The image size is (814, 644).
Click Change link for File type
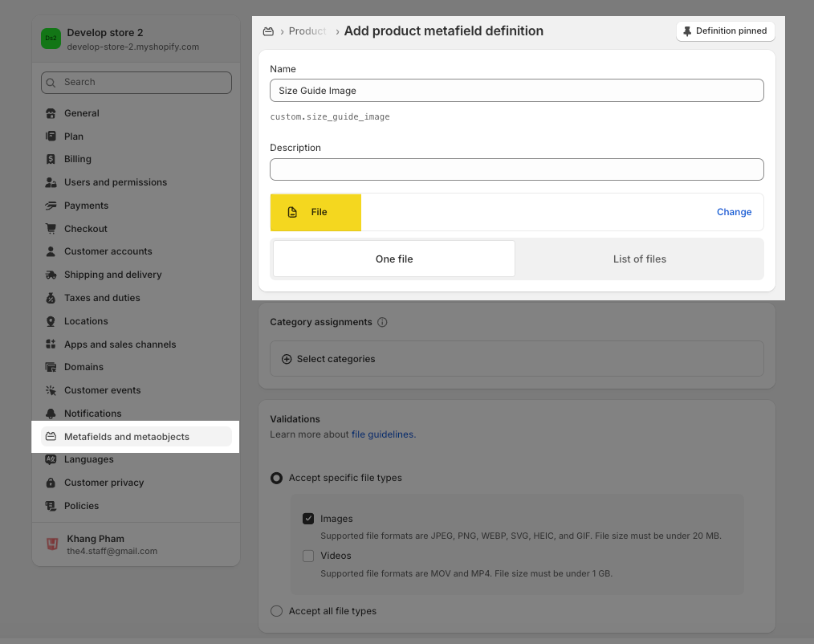click(734, 212)
